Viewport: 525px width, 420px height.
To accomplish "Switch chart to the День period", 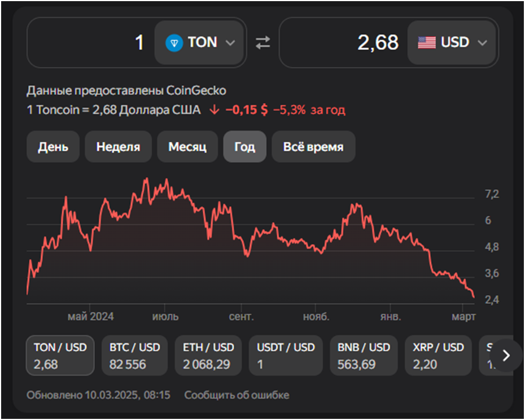I will click(x=53, y=147).
